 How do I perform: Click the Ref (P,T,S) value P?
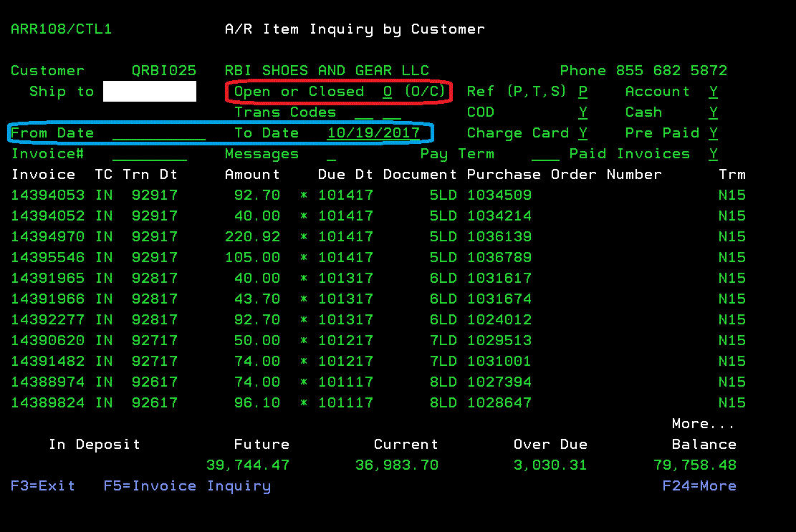click(x=583, y=92)
